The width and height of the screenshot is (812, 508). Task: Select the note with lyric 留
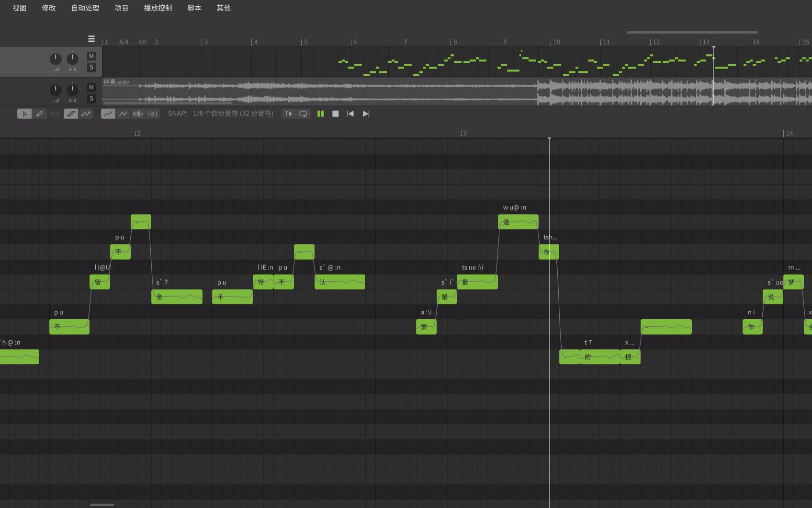[x=100, y=282]
